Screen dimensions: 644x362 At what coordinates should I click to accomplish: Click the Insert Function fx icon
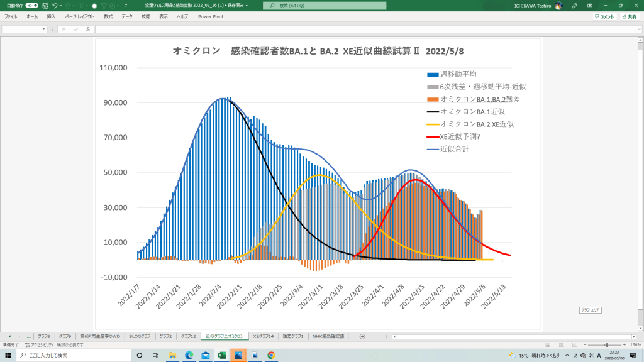(x=87, y=29)
